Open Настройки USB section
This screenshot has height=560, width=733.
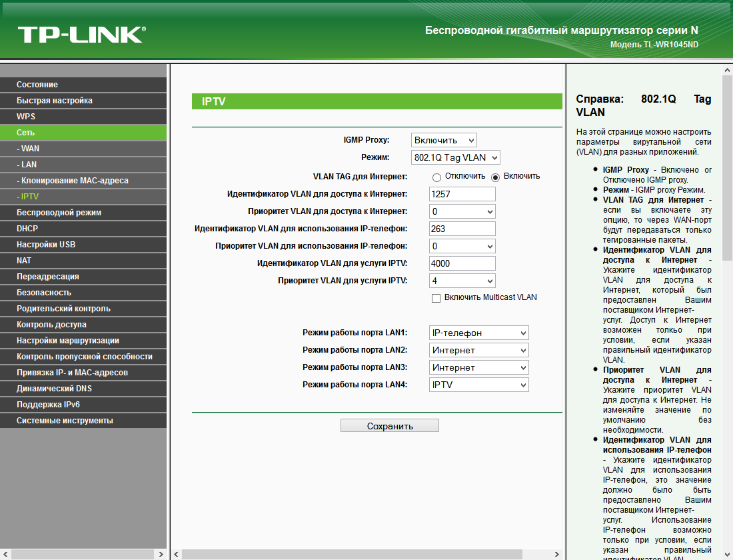point(83,245)
